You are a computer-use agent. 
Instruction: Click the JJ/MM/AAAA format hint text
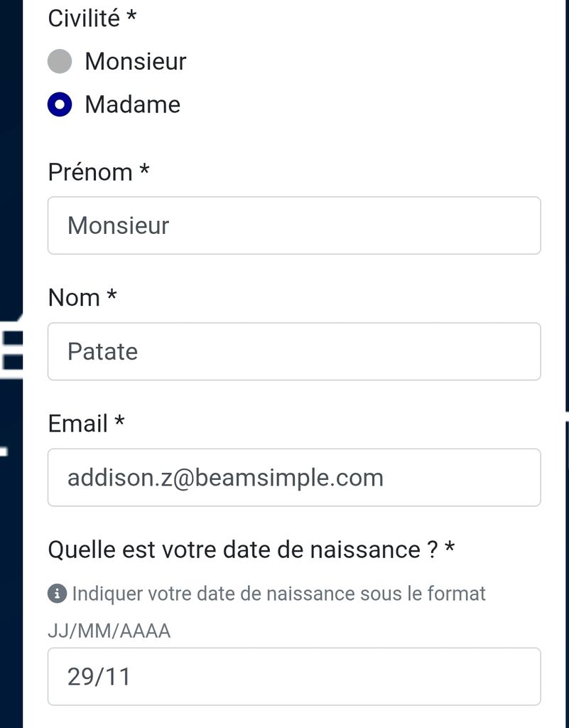pos(109,631)
